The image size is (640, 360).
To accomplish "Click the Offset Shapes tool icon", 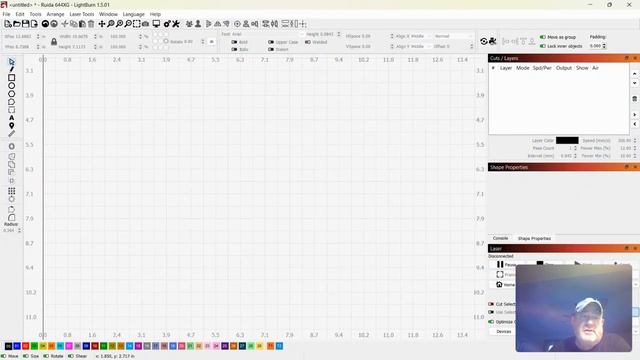I will (x=11, y=146).
